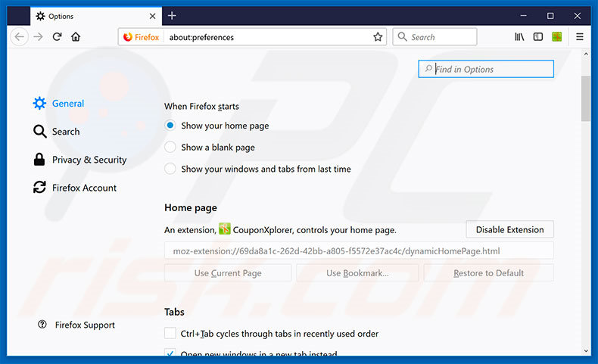Maximize the Firefox window
The image size is (598, 364).
[x=550, y=16]
